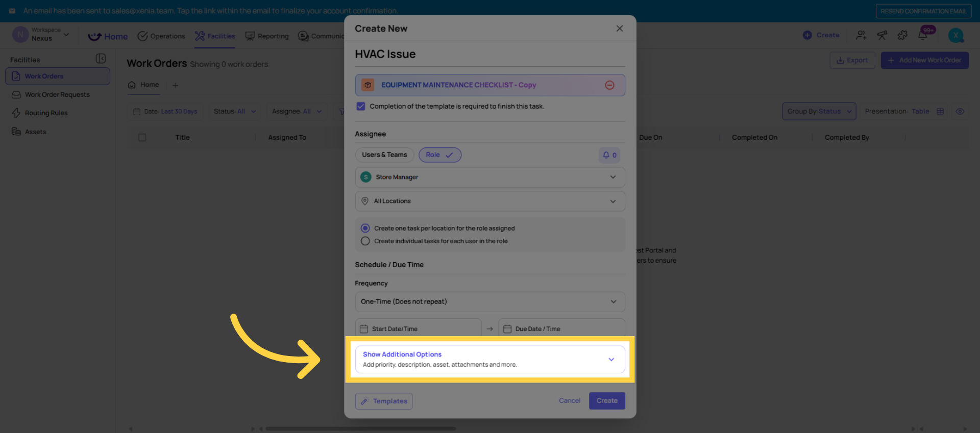Select Assets in sidebar
The width and height of the screenshot is (980, 433).
click(x=58, y=132)
